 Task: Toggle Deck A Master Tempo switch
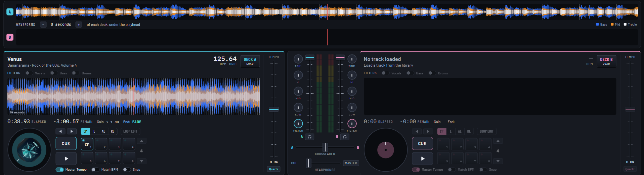tap(59, 170)
